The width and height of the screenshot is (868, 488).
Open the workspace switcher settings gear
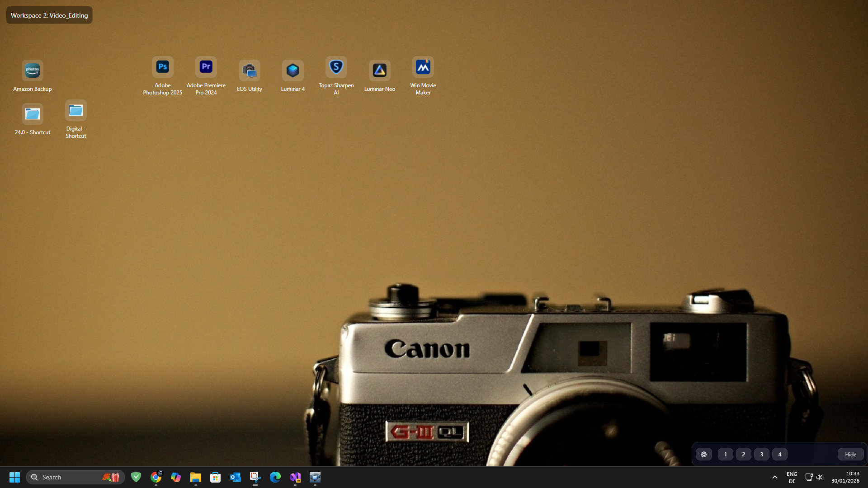(x=704, y=454)
